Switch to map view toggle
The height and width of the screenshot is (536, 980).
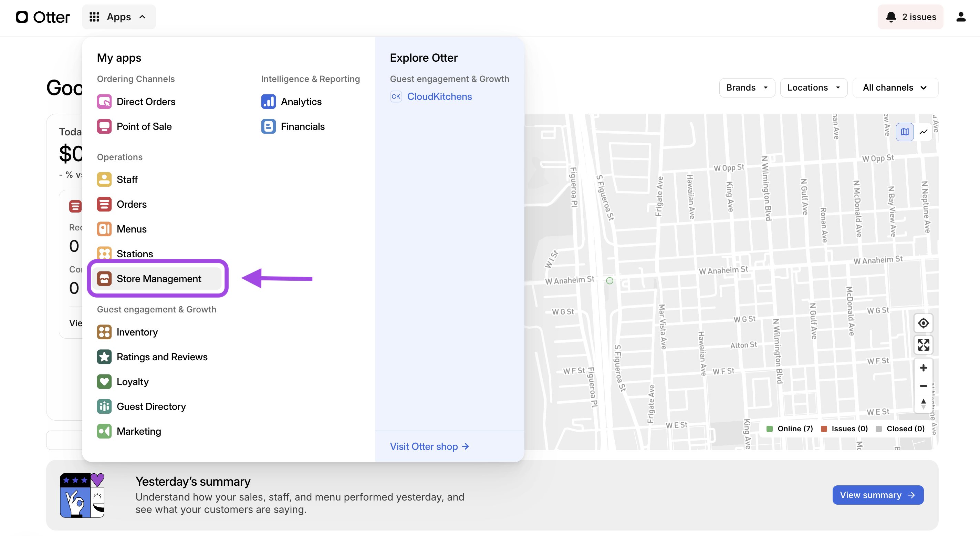click(x=905, y=132)
